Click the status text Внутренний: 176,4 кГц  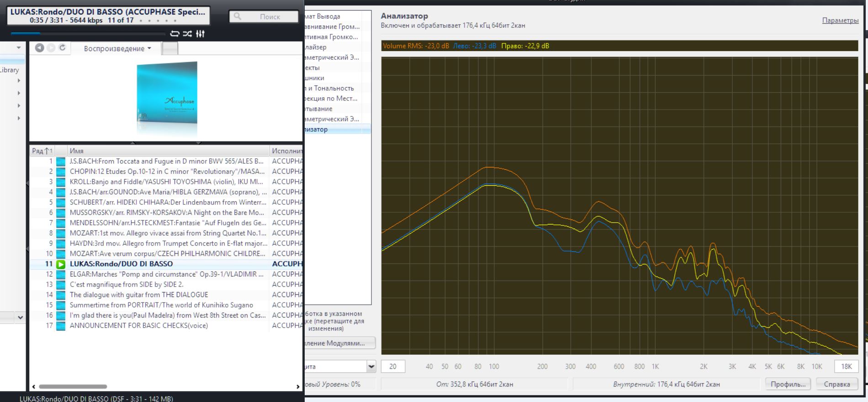667,384
